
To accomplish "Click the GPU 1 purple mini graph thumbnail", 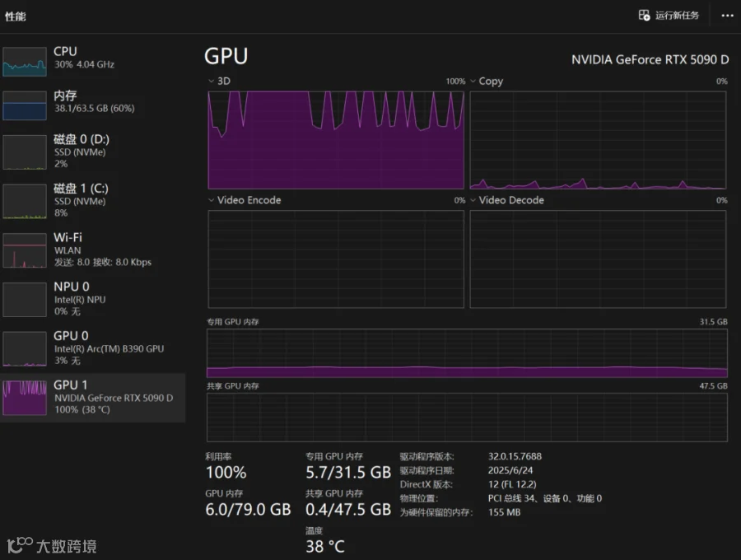I will [25, 398].
